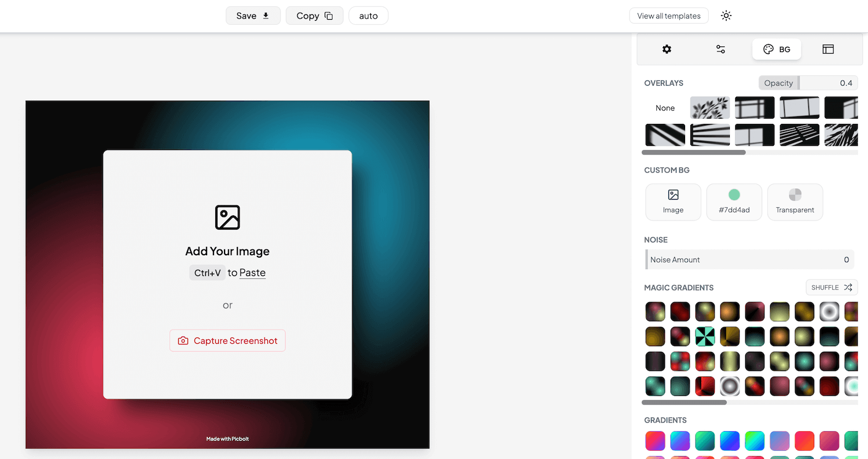Adjust the Noise Amount slider
Image resolution: width=868 pixels, height=459 pixels.
(750, 259)
